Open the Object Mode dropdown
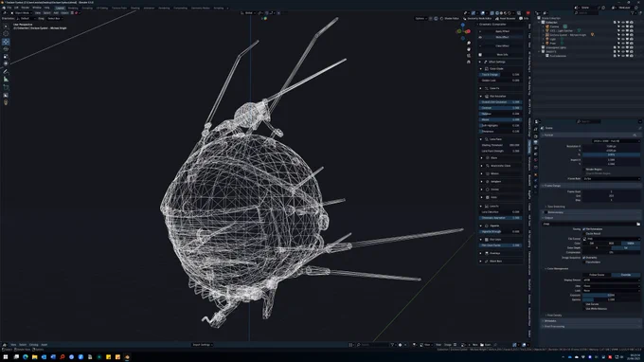 pos(22,12)
